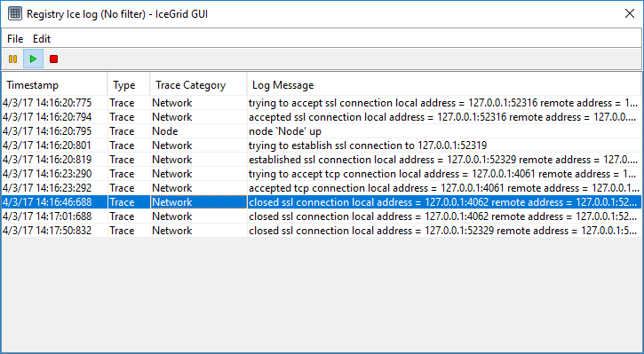
Task: Click the green play log button
Action: (x=33, y=59)
